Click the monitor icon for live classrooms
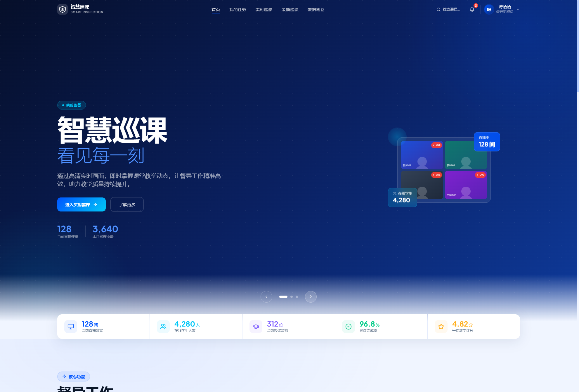Image resolution: width=579 pixels, height=392 pixels. [x=71, y=327]
